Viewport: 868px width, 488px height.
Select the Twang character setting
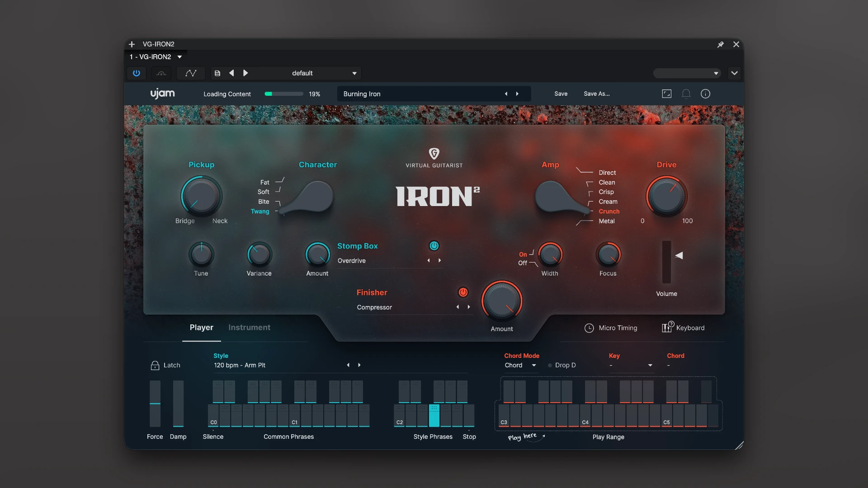[260, 211]
